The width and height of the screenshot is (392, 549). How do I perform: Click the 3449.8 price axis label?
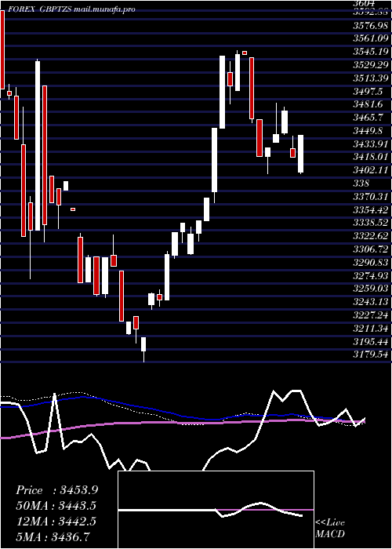coord(368,131)
